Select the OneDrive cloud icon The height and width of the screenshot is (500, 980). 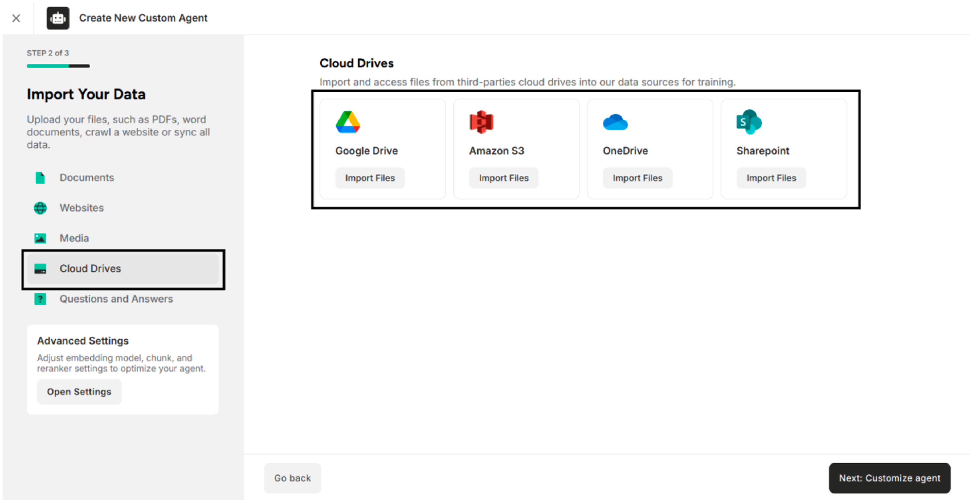pos(615,122)
